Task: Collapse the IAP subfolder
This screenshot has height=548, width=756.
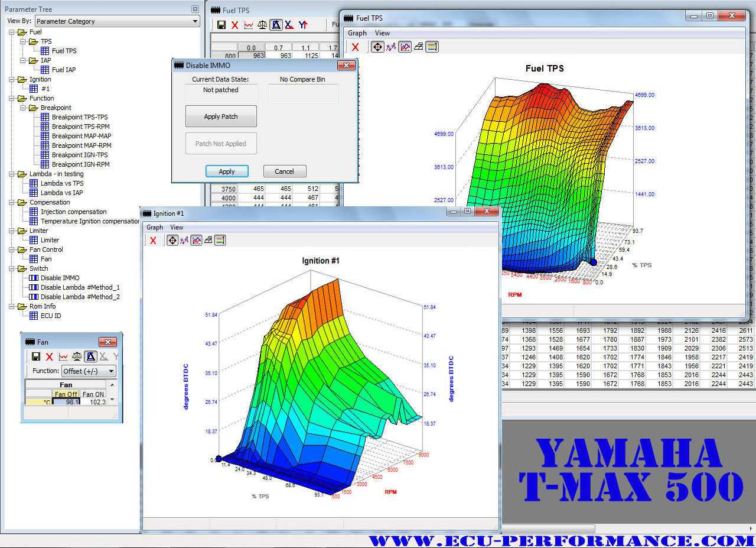Action: (22, 60)
